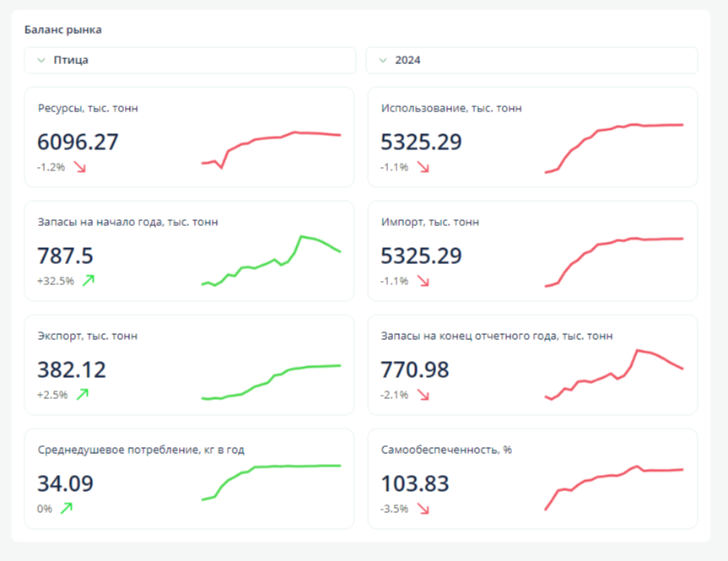Open the Птица product dropdown

[190, 61]
